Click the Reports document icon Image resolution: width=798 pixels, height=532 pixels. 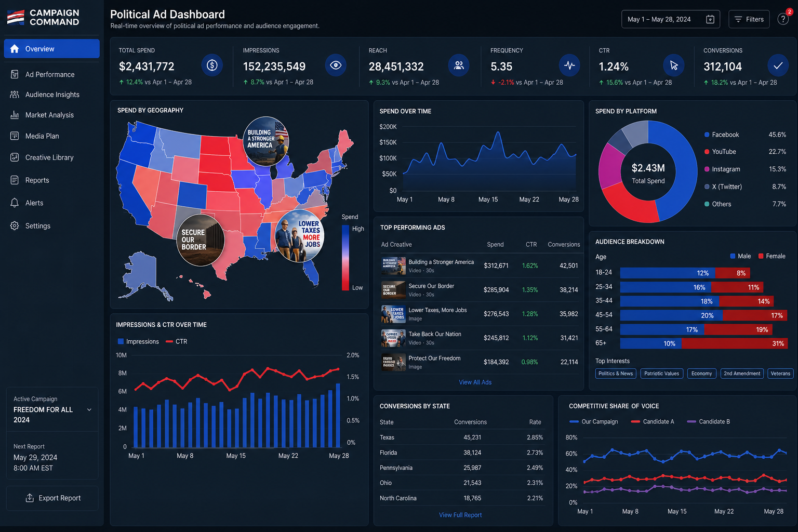(x=15, y=180)
